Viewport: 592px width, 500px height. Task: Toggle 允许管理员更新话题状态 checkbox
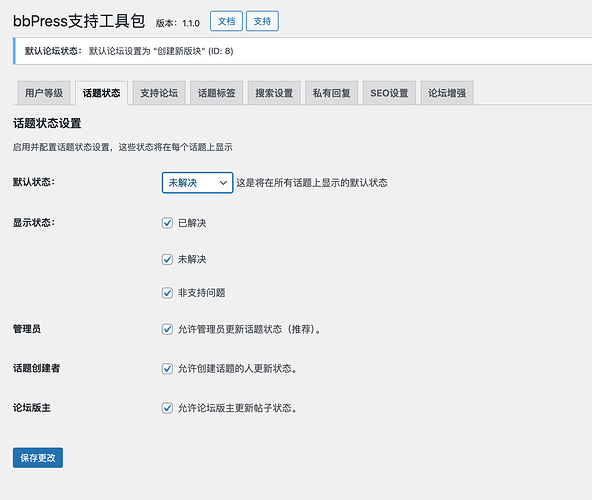[x=167, y=329]
